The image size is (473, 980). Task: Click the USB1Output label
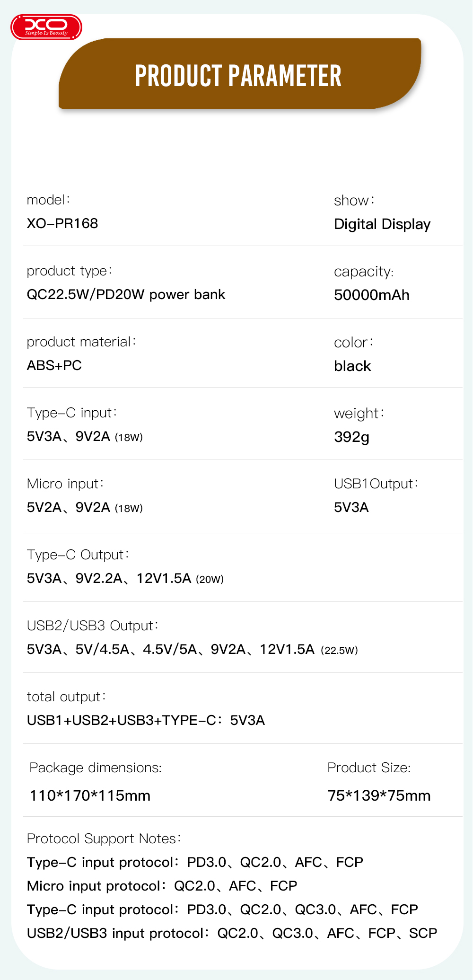tap(376, 484)
